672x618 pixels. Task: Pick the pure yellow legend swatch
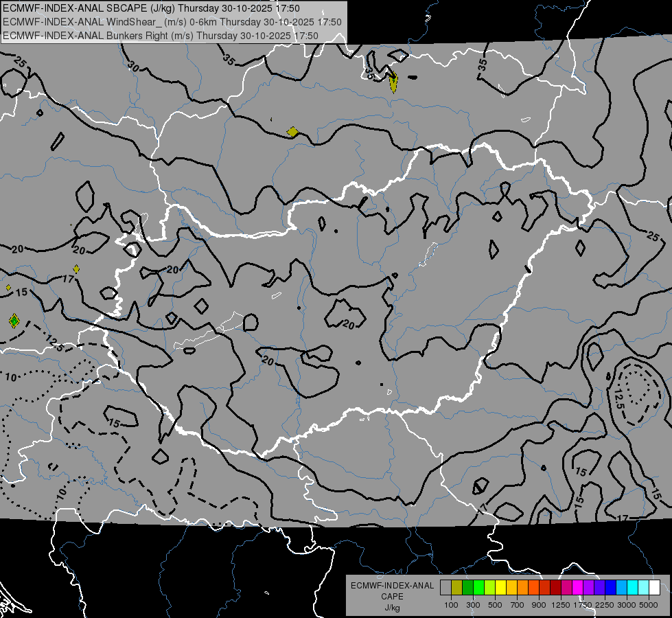(500, 588)
